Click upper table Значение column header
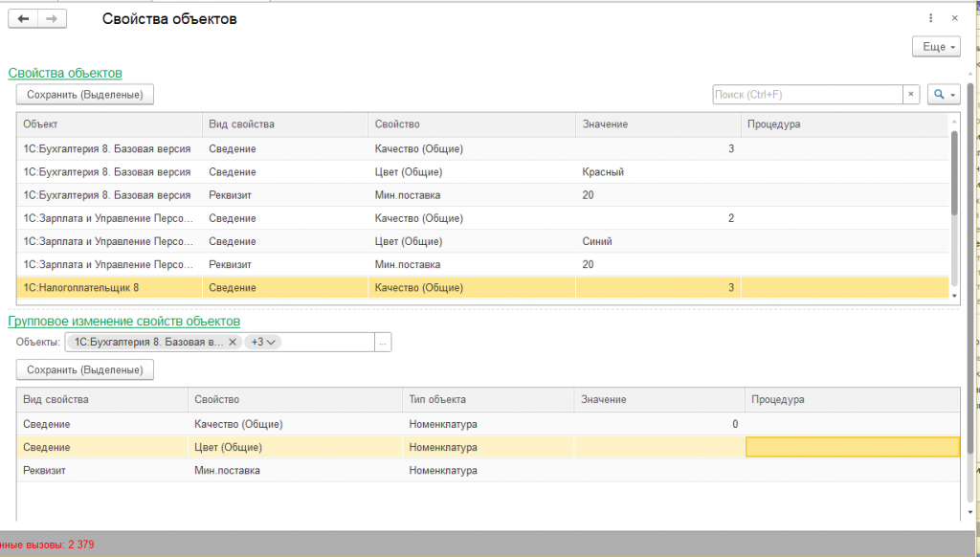The width and height of the screenshot is (980, 557). pyautogui.click(x=658, y=124)
